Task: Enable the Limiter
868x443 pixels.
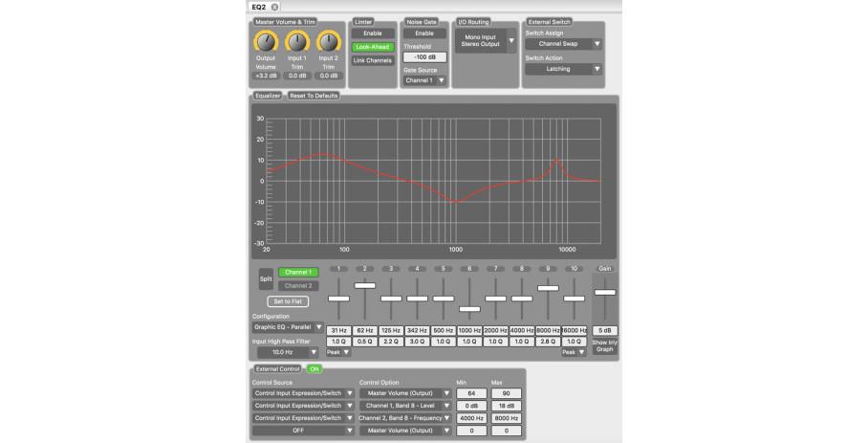Action: coord(372,33)
